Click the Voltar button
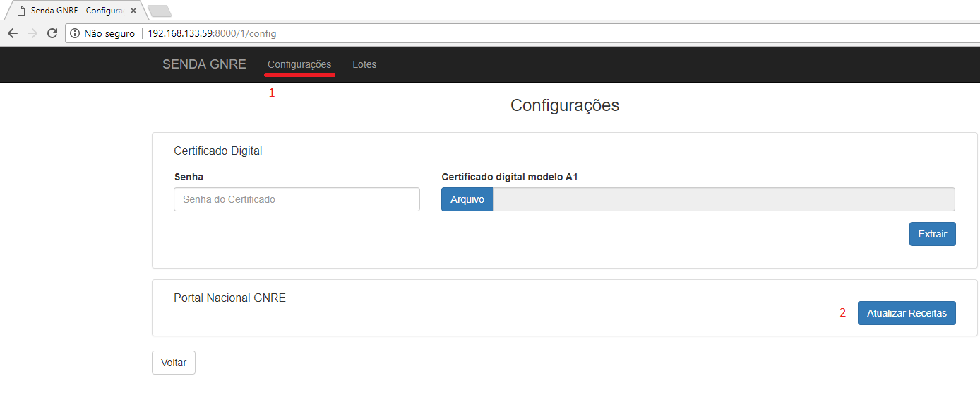This screenshot has height=400, width=980. point(174,363)
